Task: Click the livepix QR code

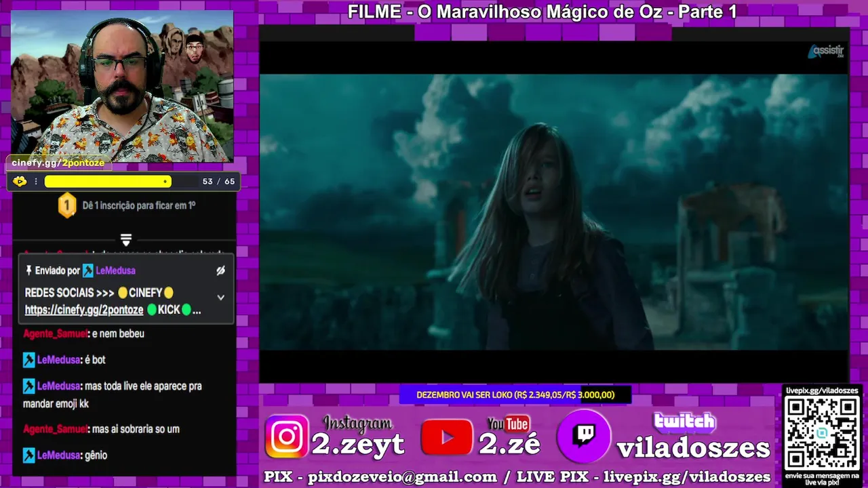Action: coord(822,433)
